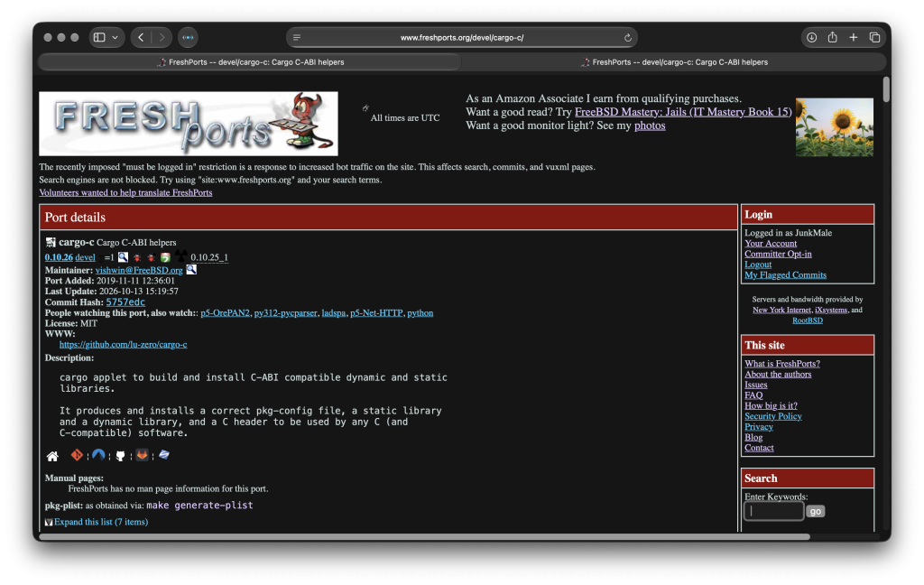Open a new tab with the plus icon
The height and width of the screenshot is (585, 924).
(854, 37)
